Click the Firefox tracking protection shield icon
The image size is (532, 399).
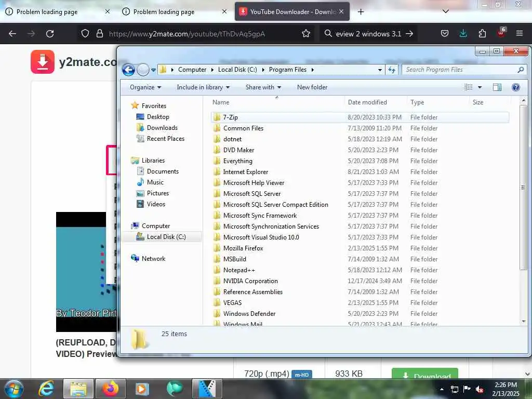85,34
